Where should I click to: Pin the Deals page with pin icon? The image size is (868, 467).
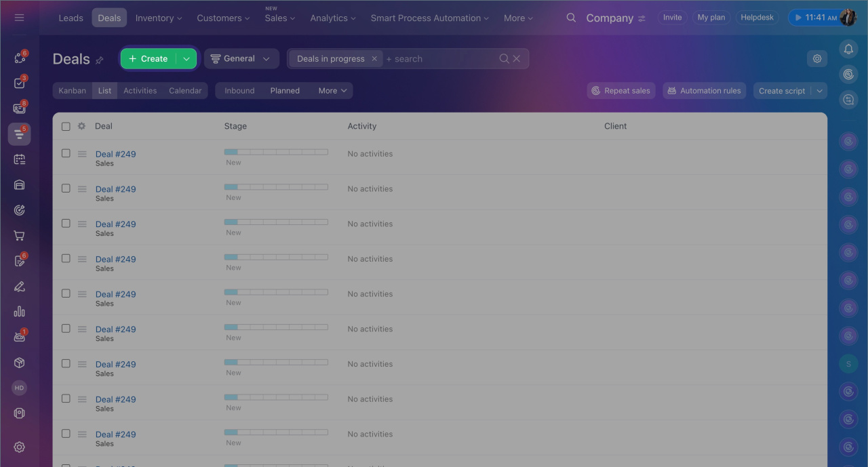100,60
